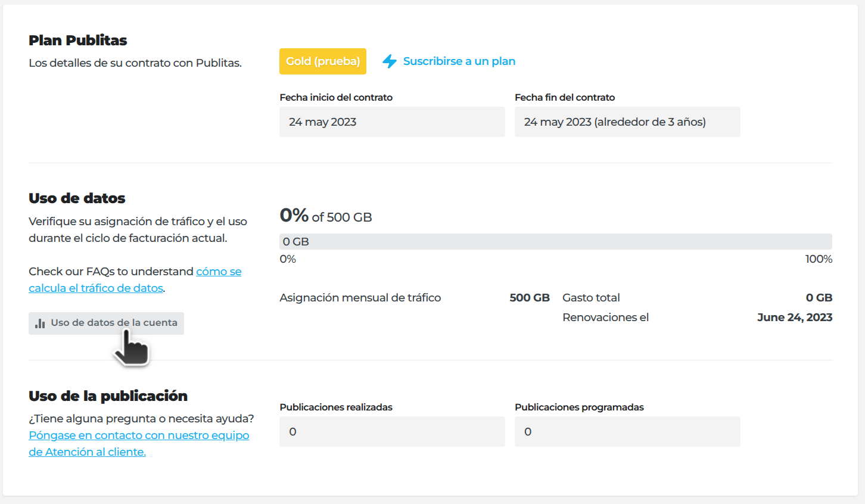Click the 0% of 500 GB usage summary
865x504 pixels.
pyautogui.click(x=326, y=216)
